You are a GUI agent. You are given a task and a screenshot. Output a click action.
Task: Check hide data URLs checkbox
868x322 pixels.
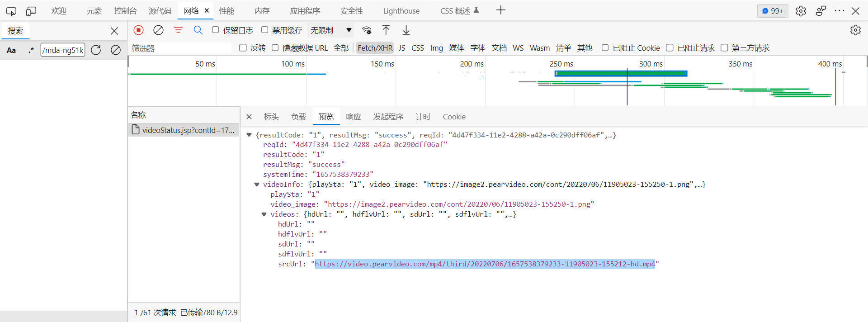point(275,47)
